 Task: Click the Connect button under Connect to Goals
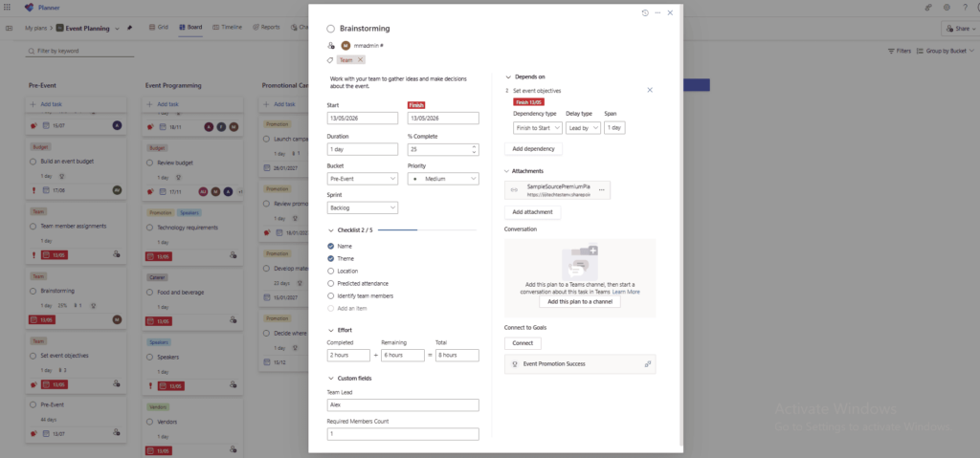point(523,343)
